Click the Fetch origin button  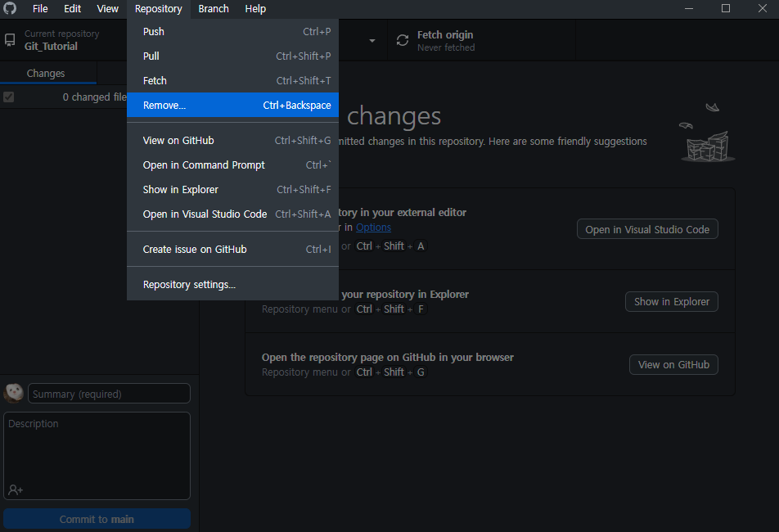pyautogui.click(x=481, y=40)
